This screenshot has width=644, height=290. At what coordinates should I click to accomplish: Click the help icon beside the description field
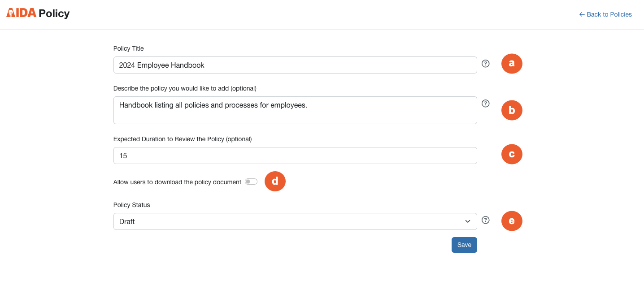pyautogui.click(x=485, y=103)
